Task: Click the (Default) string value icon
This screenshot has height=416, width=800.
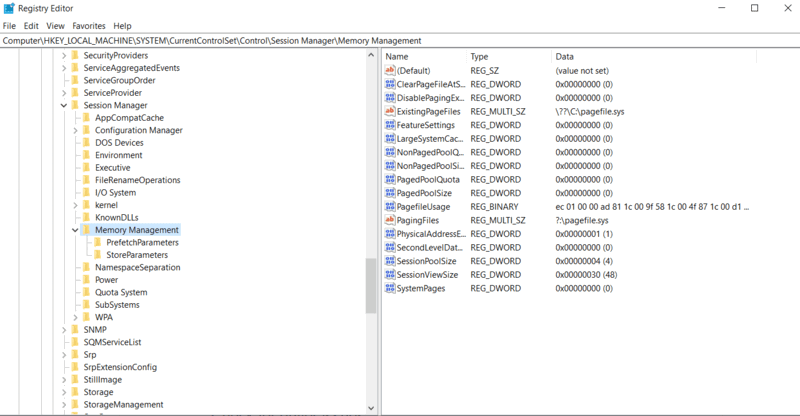Action: coord(390,70)
